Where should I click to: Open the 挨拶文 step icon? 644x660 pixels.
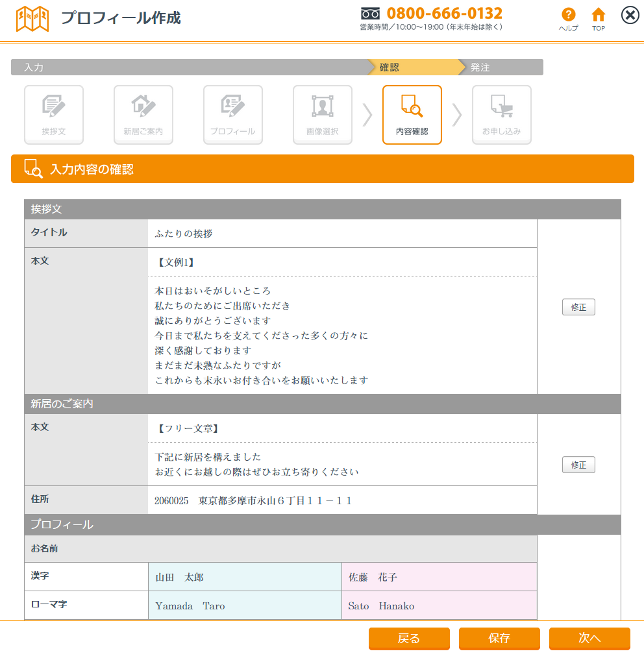(x=54, y=115)
